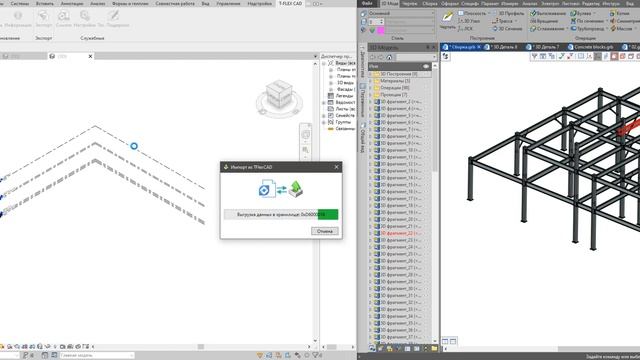Expand Семейства node in Revit browser
The width and height of the screenshot is (640, 360).
(324, 116)
